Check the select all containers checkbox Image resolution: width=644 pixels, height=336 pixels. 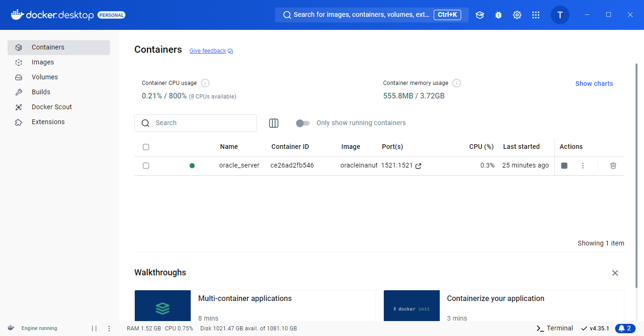pyautogui.click(x=146, y=147)
